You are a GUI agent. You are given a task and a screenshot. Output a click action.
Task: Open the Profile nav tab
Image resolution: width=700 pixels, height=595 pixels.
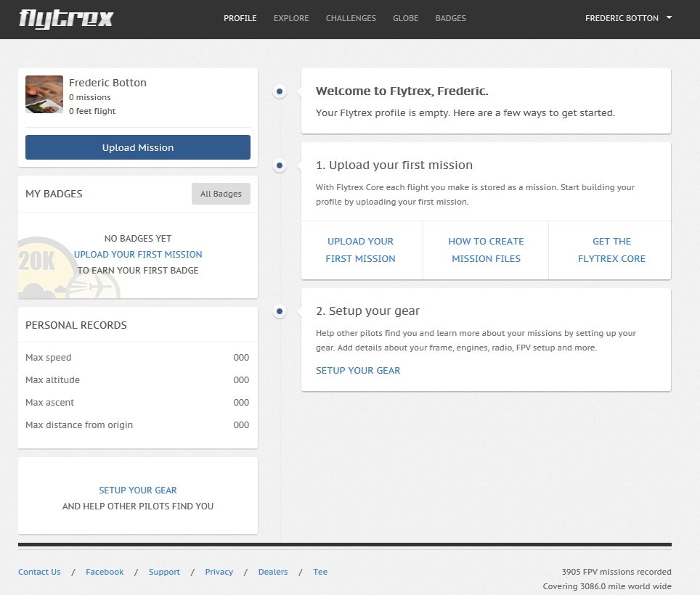coord(240,18)
